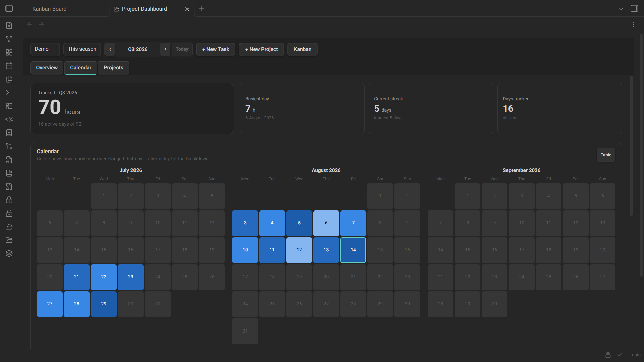
Task: Open the calendar icon in sidebar
Action: (9, 66)
